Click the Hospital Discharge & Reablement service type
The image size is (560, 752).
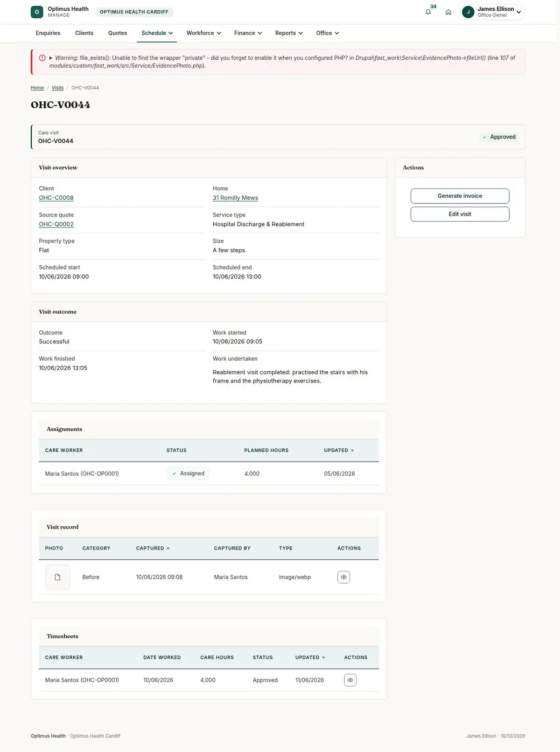[259, 224]
